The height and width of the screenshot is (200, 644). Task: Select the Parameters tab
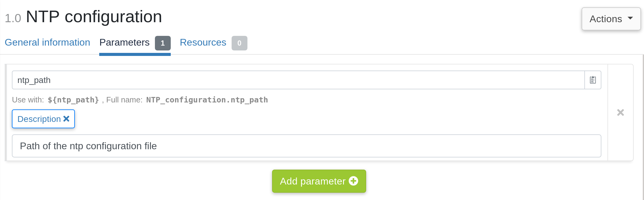point(124,42)
